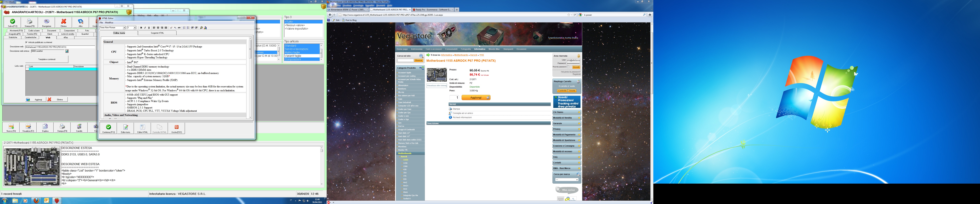Click motherboard thumbnail on Vegastore product page
Image resolution: width=980 pixels, height=204 pixels.
click(436, 75)
